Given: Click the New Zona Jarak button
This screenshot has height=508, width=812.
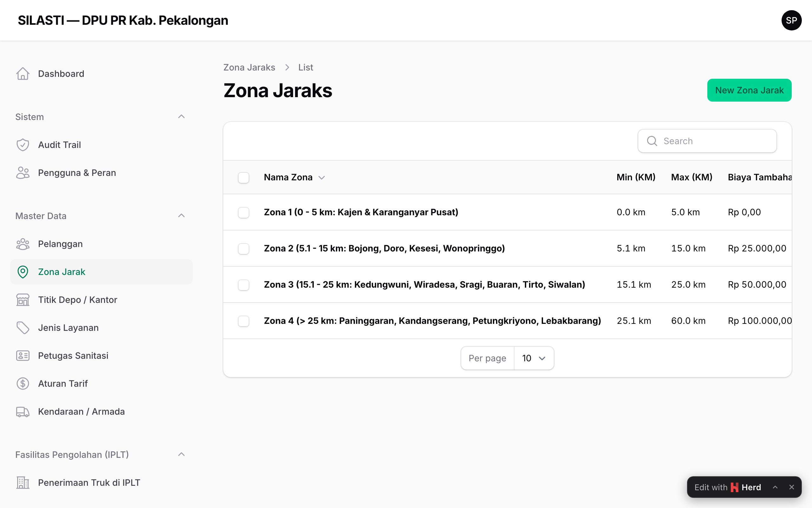Looking at the screenshot, I should pyautogui.click(x=749, y=90).
